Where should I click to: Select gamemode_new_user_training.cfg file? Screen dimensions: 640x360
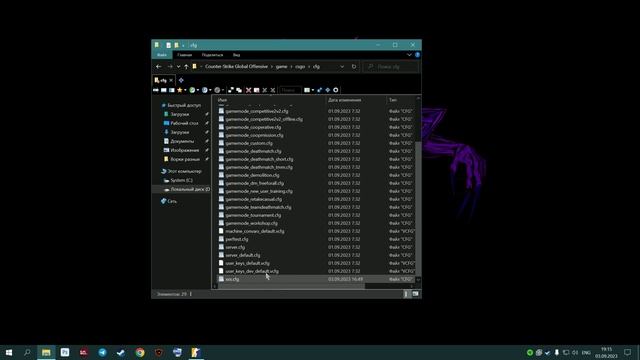(x=259, y=191)
